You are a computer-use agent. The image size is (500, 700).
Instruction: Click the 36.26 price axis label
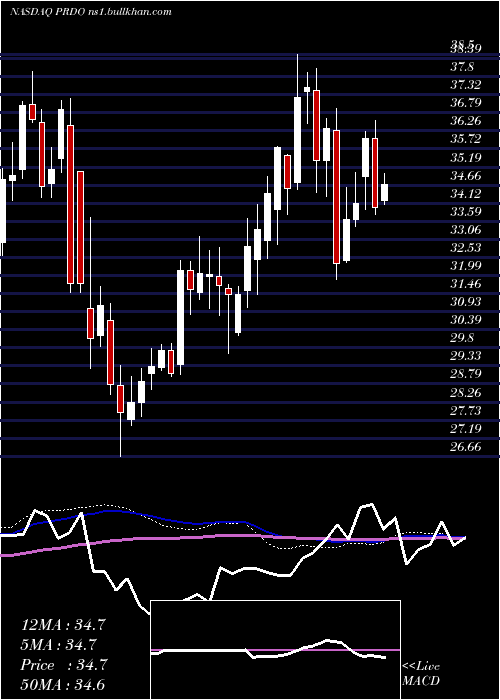[x=466, y=121]
